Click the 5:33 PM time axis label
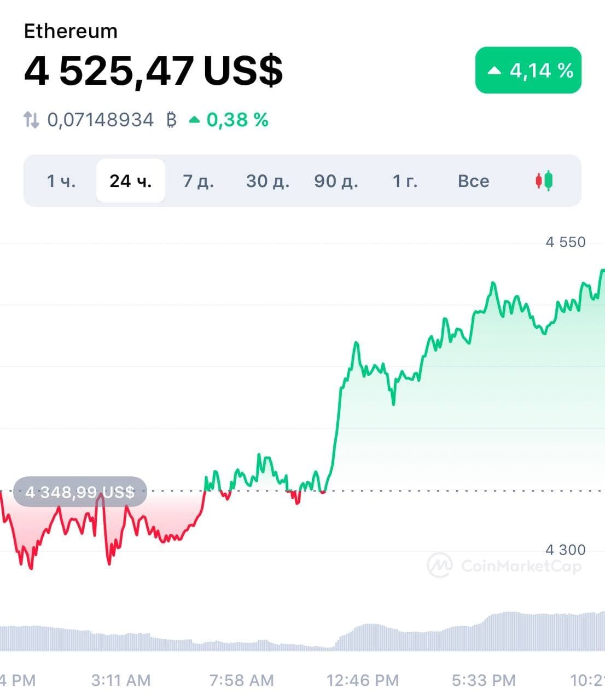Image resolution: width=605 pixels, height=700 pixels. [484, 680]
